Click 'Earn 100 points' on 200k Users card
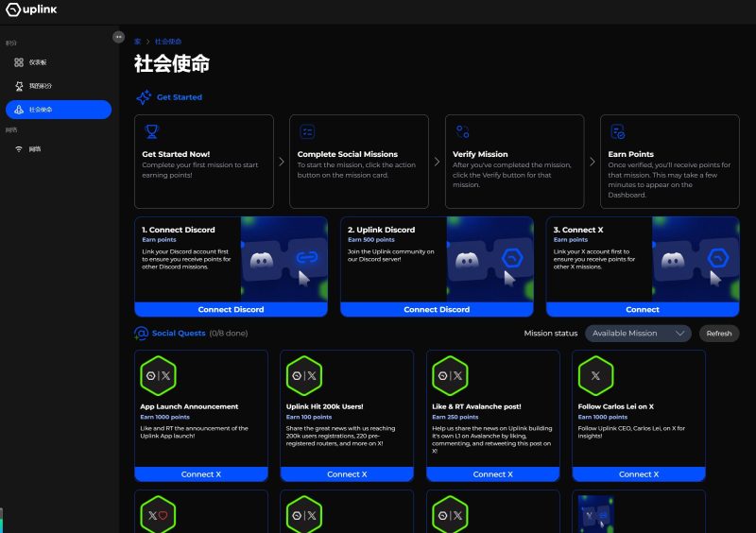Viewport: 756px width, 533px height. coord(309,417)
